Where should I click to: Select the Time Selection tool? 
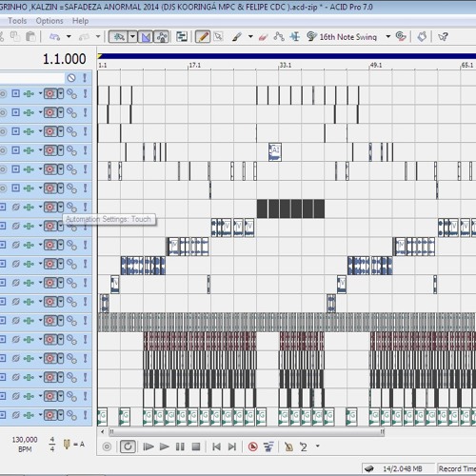295,37
